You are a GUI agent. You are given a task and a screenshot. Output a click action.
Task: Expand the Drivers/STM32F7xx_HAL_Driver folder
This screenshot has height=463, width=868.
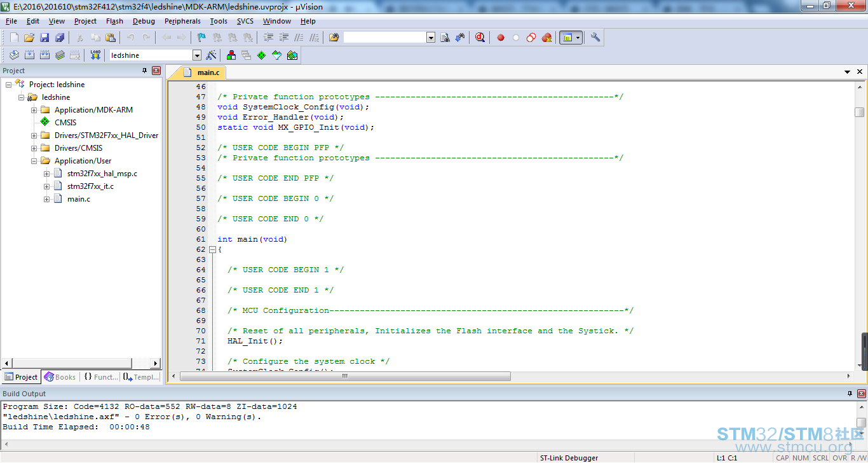point(34,135)
